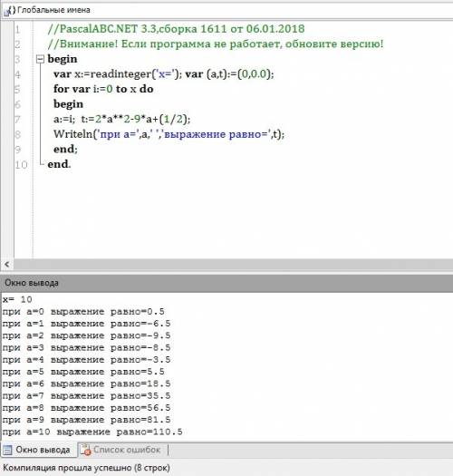Click the line with readinteger('x=')
The width and height of the screenshot is (453, 476).
click(164, 74)
